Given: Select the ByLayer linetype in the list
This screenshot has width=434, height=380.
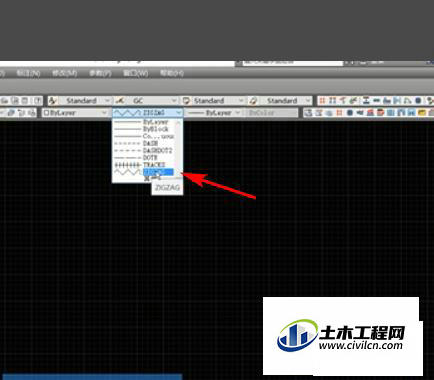Looking at the screenshot, I should 145,122.
